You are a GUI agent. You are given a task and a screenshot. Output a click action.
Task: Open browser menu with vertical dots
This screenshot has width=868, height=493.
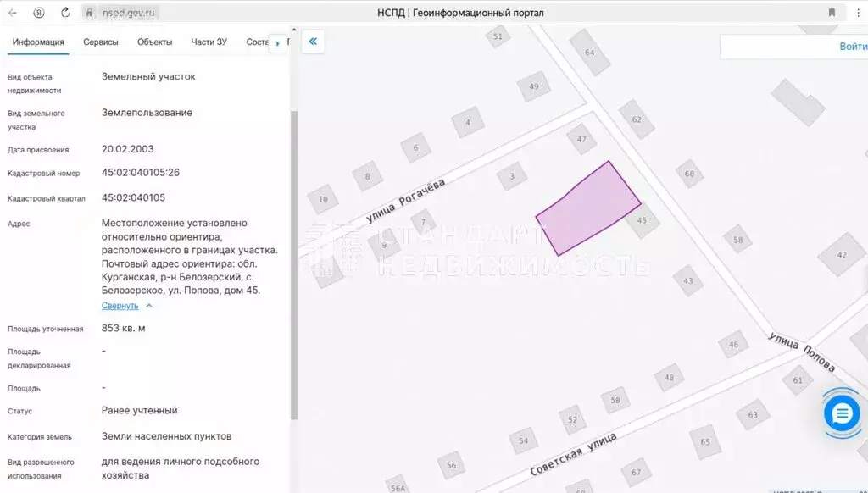pyautogui.click(x=858, y=12)
